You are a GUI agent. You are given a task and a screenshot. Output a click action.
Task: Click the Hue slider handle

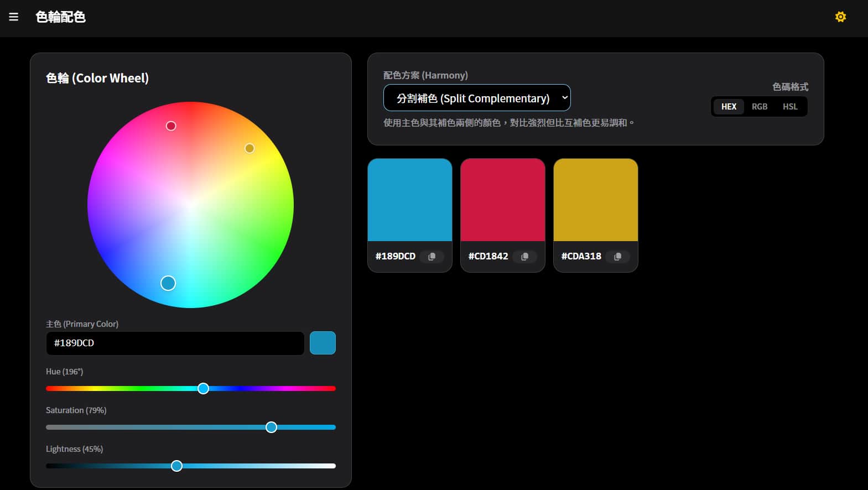[x=203, y=388]
